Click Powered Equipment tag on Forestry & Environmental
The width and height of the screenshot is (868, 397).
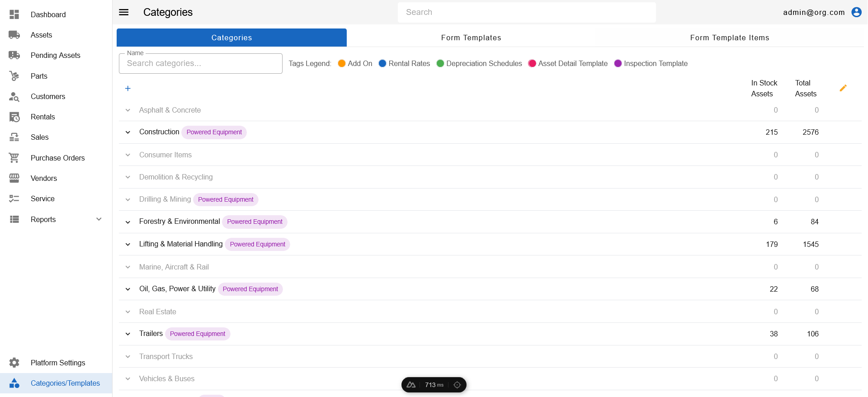pos(255,222)
